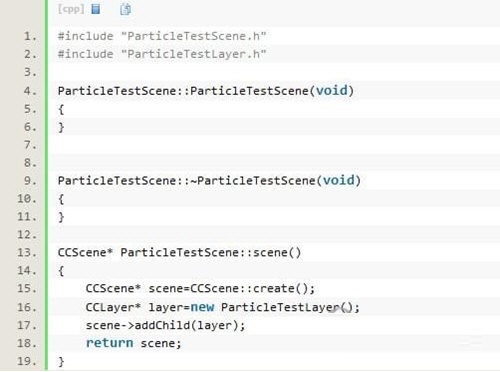The width and height of the screenshot is (500, 372).
Task: Click line number 1 in gutter
Action: (30, 36)
